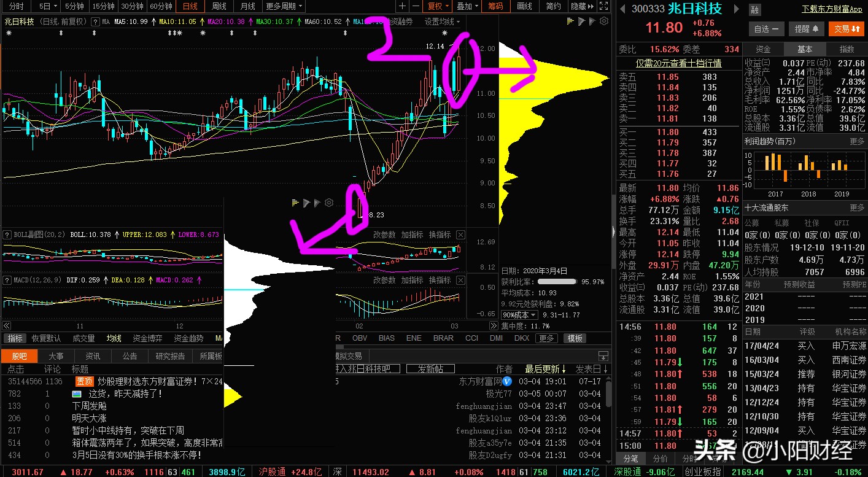Open the 交易 trade button
This screenshot has width=868, height=477.
click(846, 29)
